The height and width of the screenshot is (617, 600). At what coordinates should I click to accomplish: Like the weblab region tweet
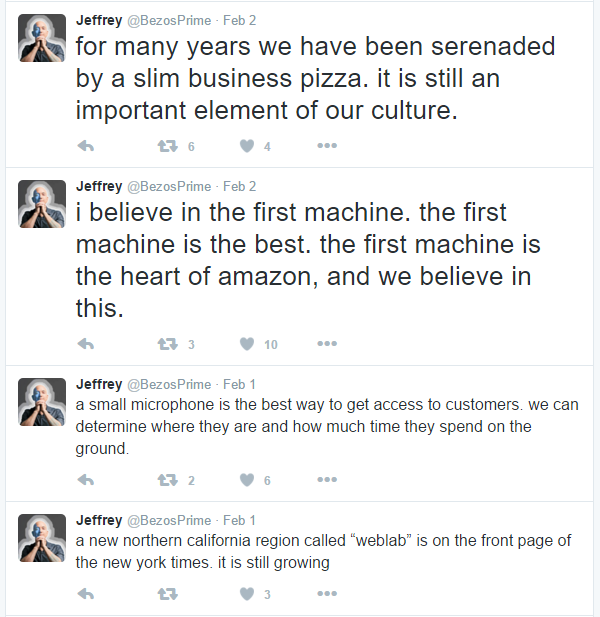click(246, 594)
